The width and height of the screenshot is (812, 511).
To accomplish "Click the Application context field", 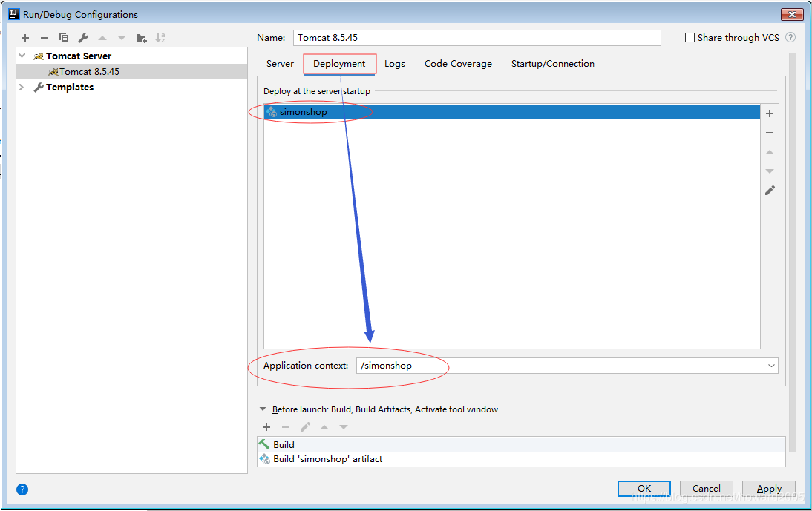I will click(x=567, y=366).
